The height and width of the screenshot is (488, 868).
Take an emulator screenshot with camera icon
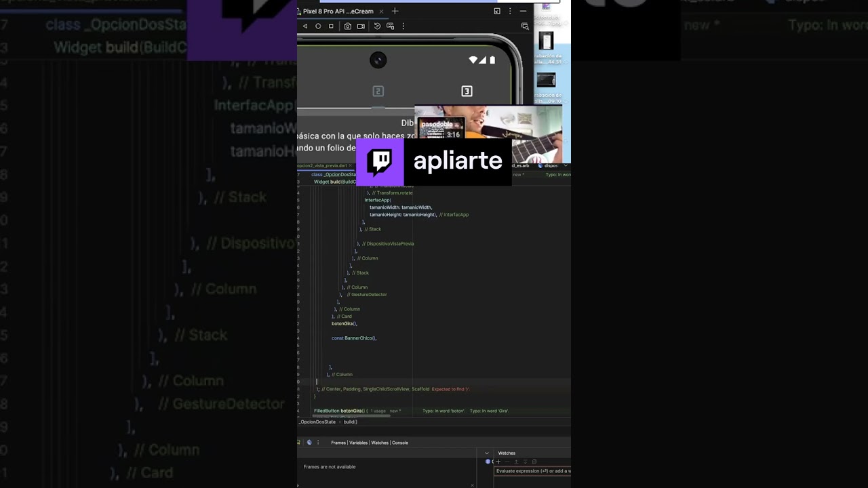pyautogui.click(x=347, y=26)
